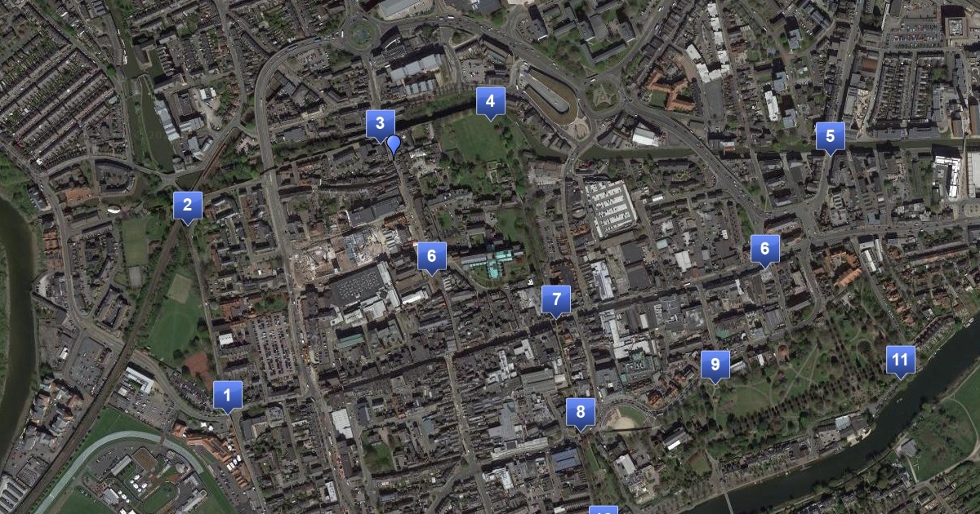Click the partially visible marker at the map's bottom edge

pos(604,510)
